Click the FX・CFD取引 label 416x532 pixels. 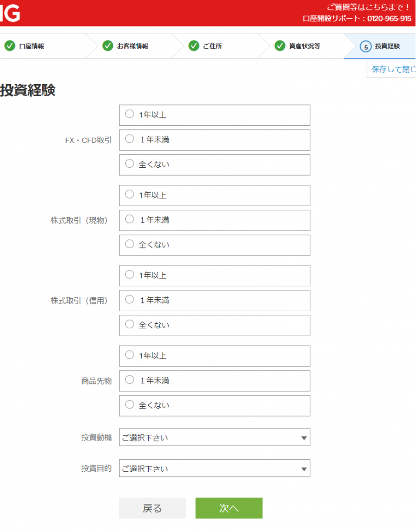click(88, 140)
